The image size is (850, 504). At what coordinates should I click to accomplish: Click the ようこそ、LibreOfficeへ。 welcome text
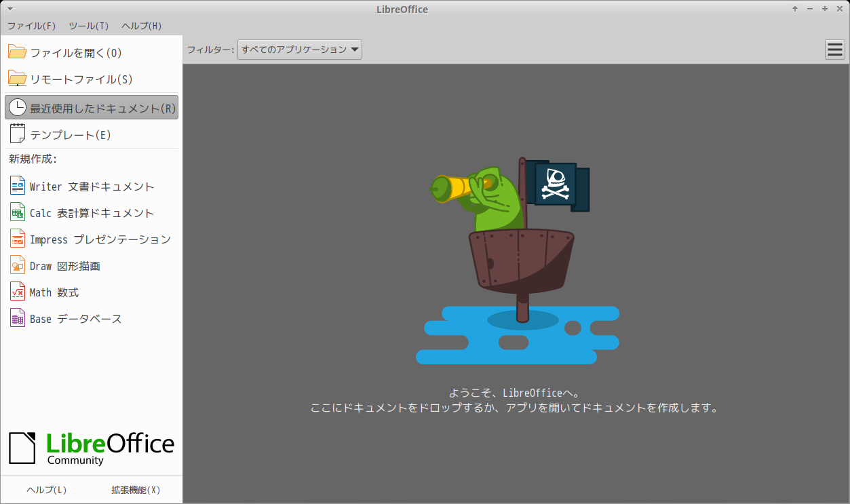pyautogui.click(x=514, y=393)
